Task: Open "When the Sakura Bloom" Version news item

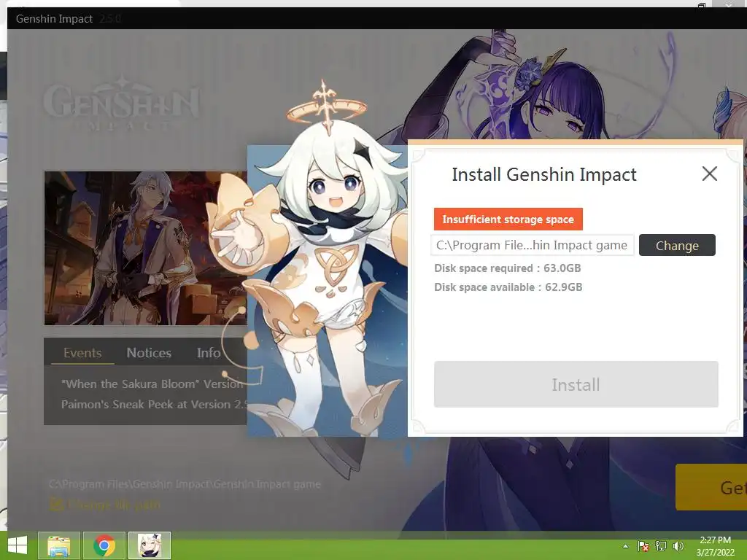Action: pos(152,384)
